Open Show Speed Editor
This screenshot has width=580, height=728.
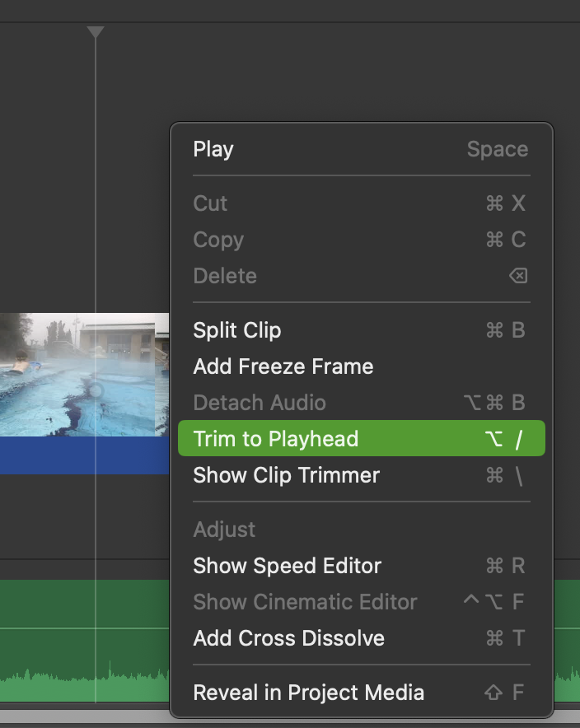362,566
